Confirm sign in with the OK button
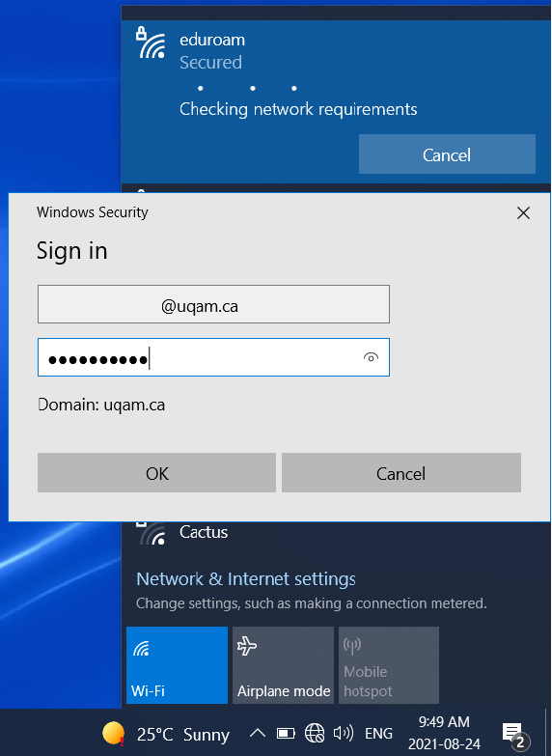Screen dimensions: 552x756 pyautogui.click(x=156, y=472)
